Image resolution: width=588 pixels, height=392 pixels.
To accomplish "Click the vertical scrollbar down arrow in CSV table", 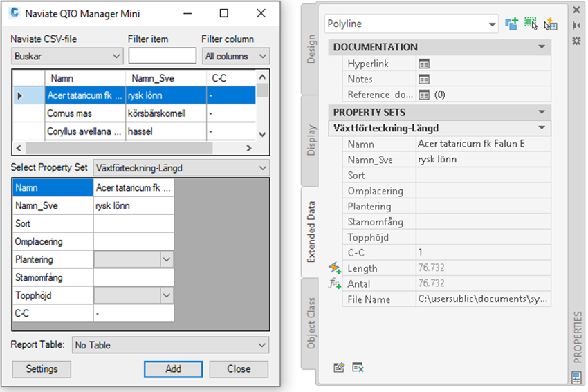I will [262, 135].
